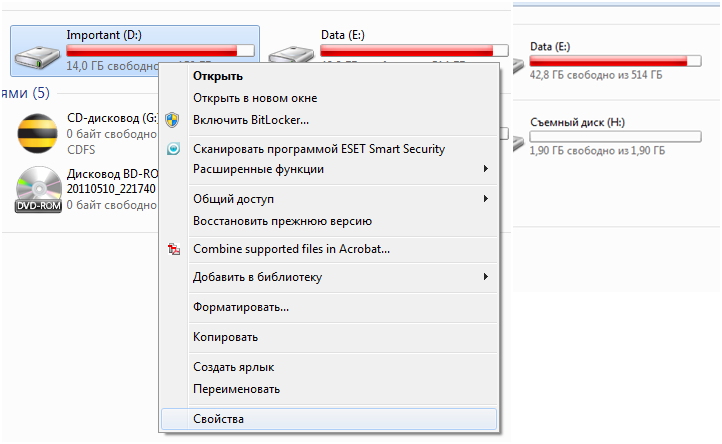Click Открыть в новом окне
Viewport: 722px width, 444px height.
click(x=255, y=98)
